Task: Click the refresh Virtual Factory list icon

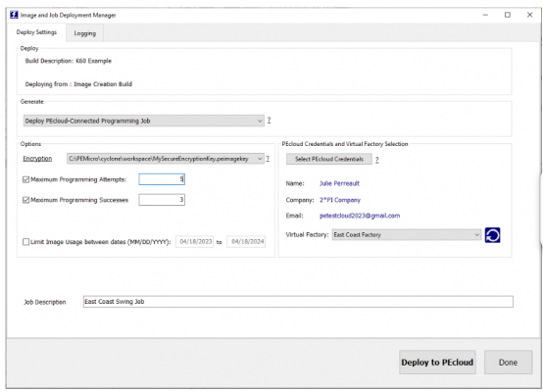Action: (492, 235)
